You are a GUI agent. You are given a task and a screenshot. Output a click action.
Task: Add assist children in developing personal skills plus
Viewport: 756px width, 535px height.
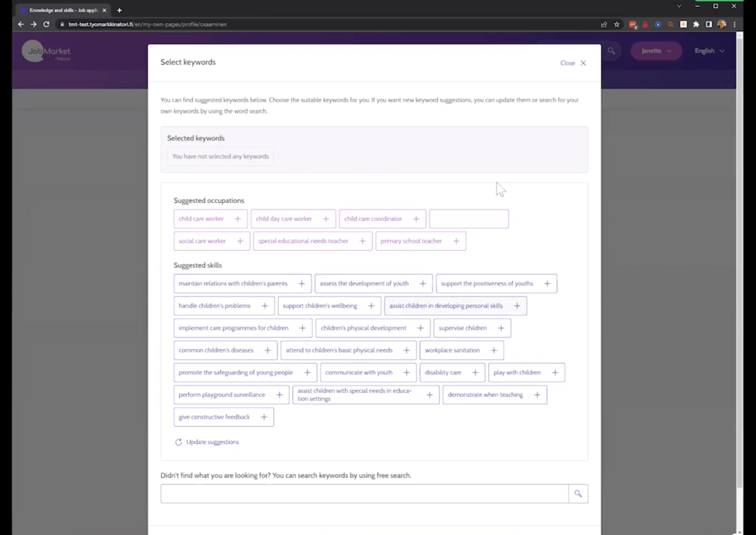coord(517,306)
